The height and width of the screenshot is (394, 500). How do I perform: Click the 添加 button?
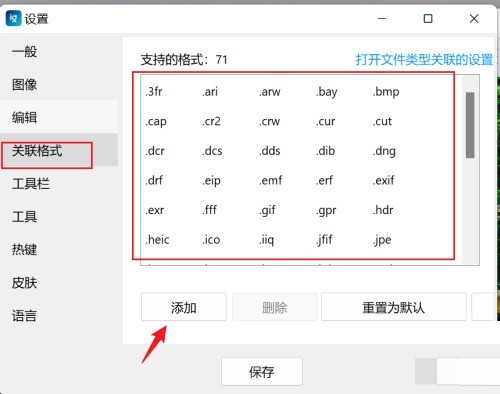[x=184, y=307]
